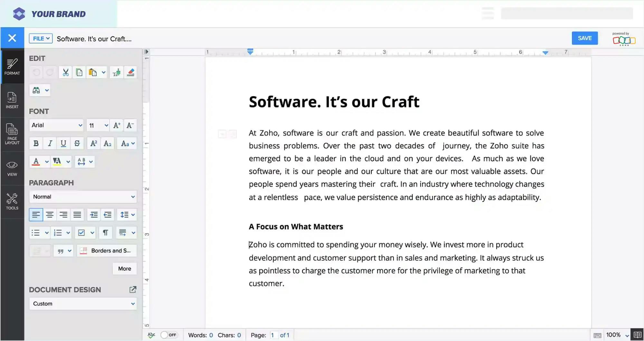Toggle italic formatting

point(50,143)
